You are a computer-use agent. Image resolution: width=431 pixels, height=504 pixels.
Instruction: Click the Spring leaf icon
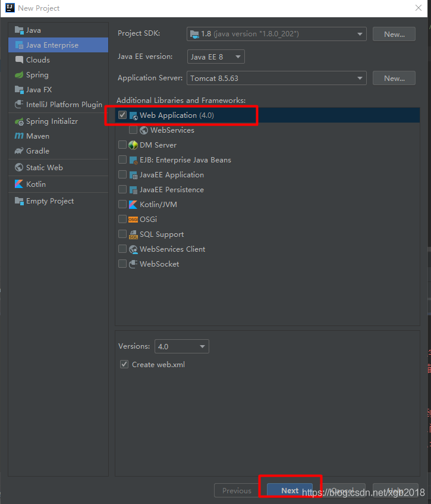(x=19, y=75)
